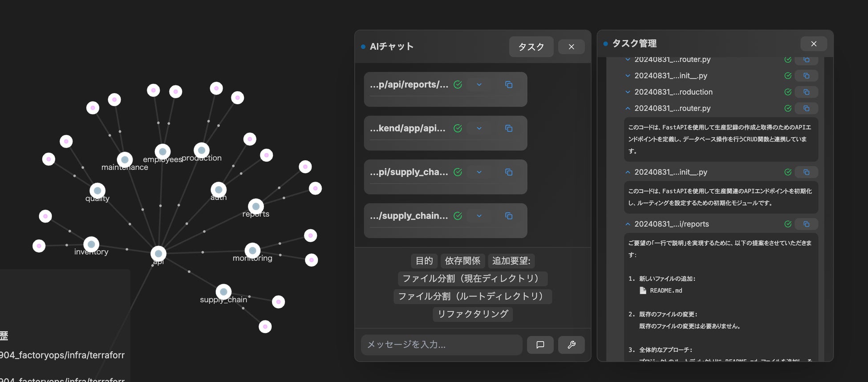Screen dimensions: 868x382
Task: Click the リファクタリング button
Action: click(473, 314)
